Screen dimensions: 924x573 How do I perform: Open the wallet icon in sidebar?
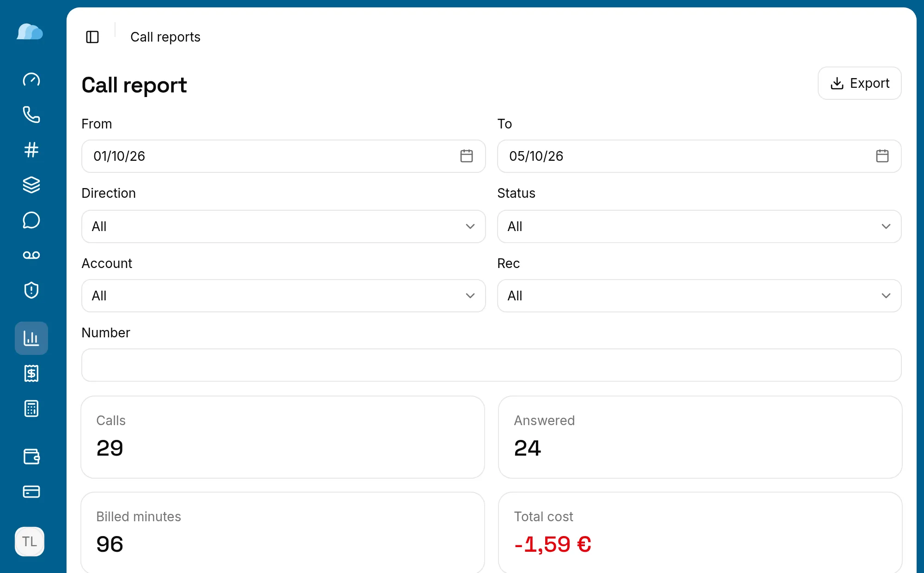31,457
